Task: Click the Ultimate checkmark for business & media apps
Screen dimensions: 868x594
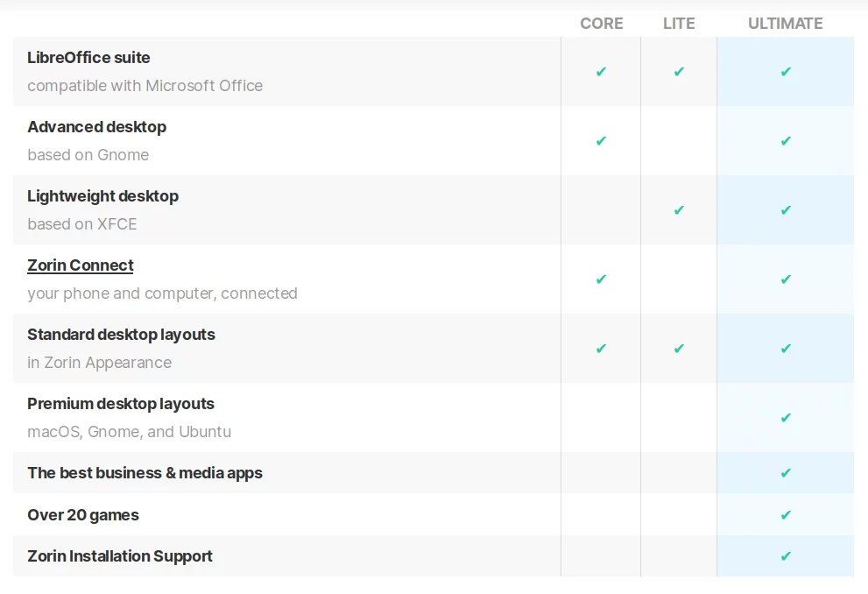Action: 786,473
